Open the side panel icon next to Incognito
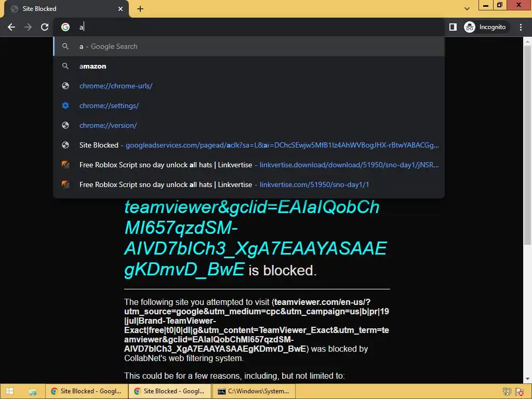 [x=453, y=27]
